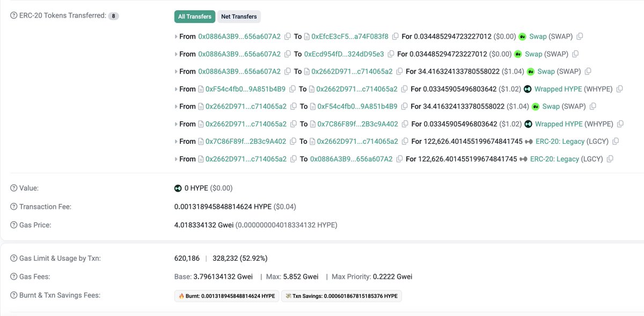The image size is (644, 316).
Task: Select gas limit value 620,186
Action: point(187,259)
